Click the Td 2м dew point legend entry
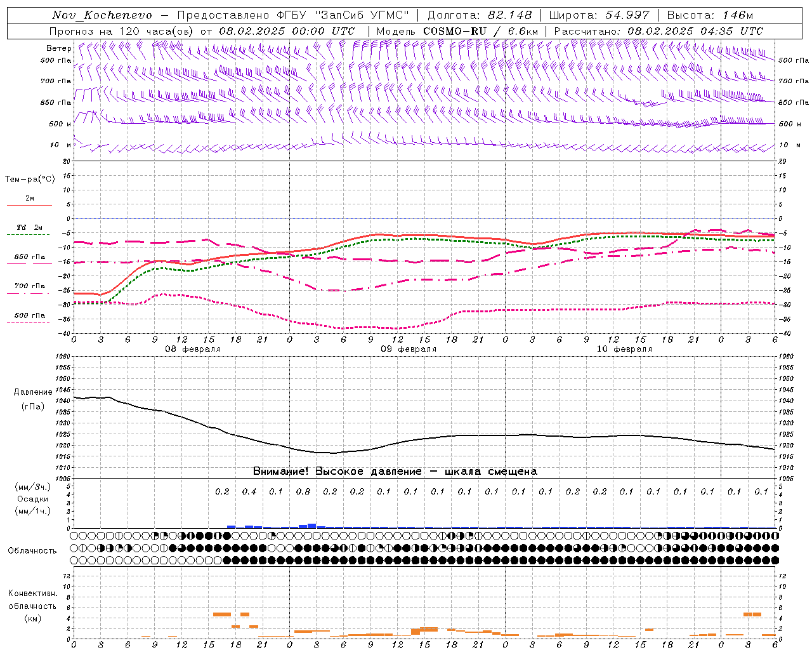The height and width of the screenshot is (650, 812). [x=29, y=227]
